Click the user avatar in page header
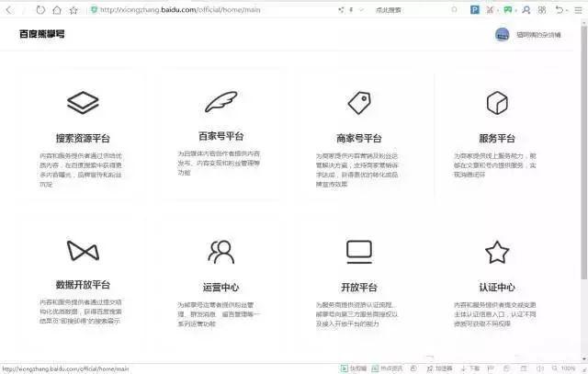 [503, 35]
